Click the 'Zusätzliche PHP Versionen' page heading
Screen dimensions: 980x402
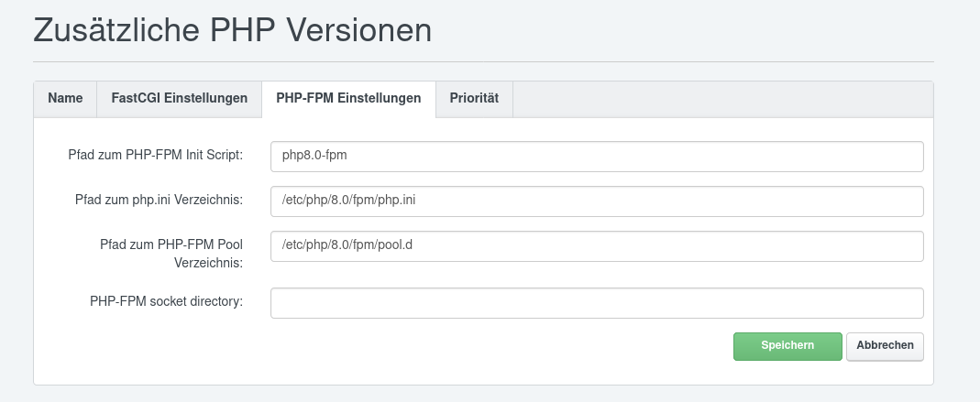click(x=232, y=30)
